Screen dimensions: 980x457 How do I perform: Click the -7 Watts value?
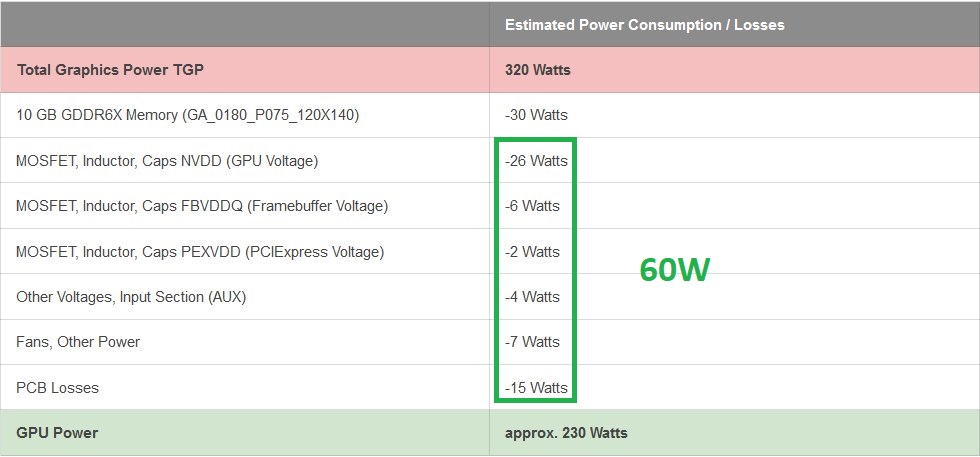coord(532,342)
